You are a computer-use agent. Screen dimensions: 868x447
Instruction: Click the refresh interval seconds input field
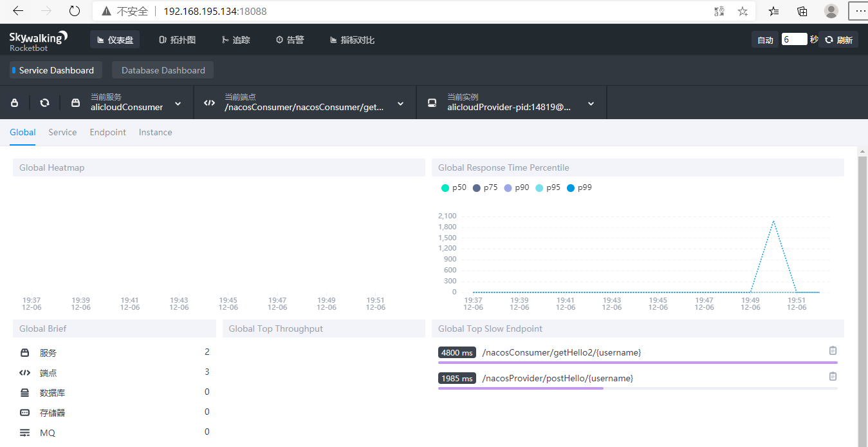click(794, 39)
